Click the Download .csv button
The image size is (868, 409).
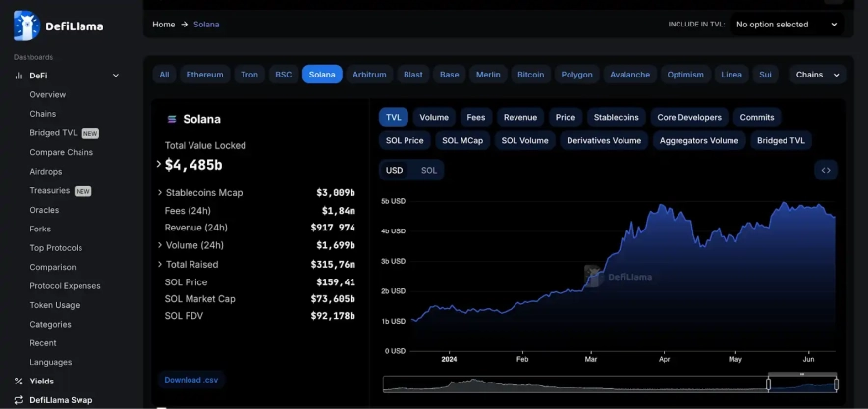[x=190, y=380]
